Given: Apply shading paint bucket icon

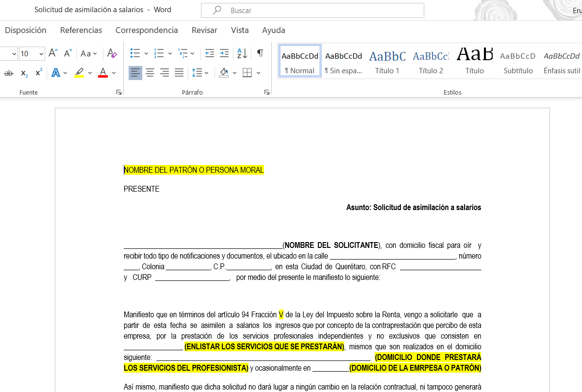Looking at the screenshot, I should (x=224, y=73).
